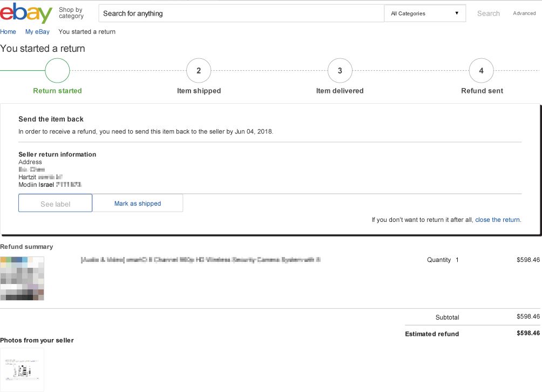Go to Home
542x392 pixels.
point(8,31)
